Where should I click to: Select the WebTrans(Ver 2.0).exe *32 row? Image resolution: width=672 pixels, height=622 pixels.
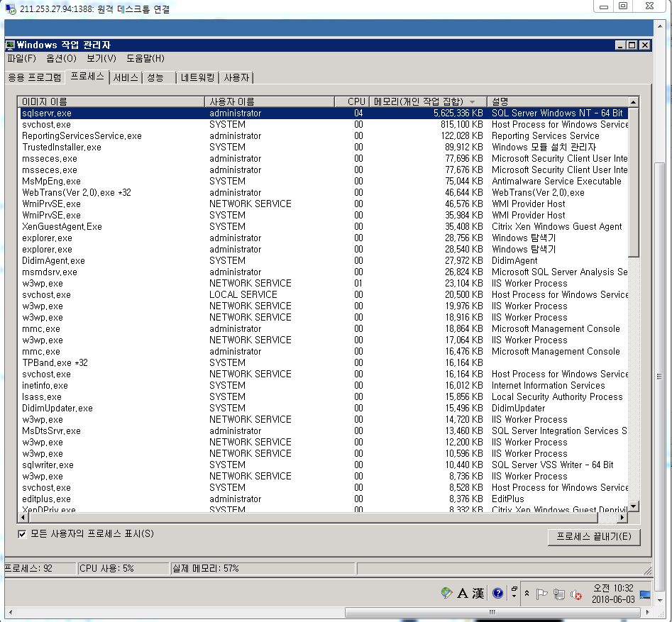click(324, 193)
